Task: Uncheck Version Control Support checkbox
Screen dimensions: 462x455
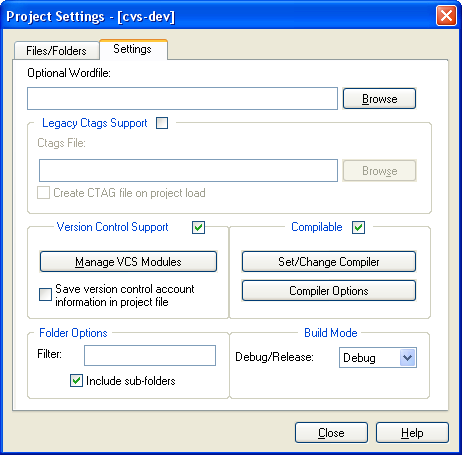Action: point(198,228)
